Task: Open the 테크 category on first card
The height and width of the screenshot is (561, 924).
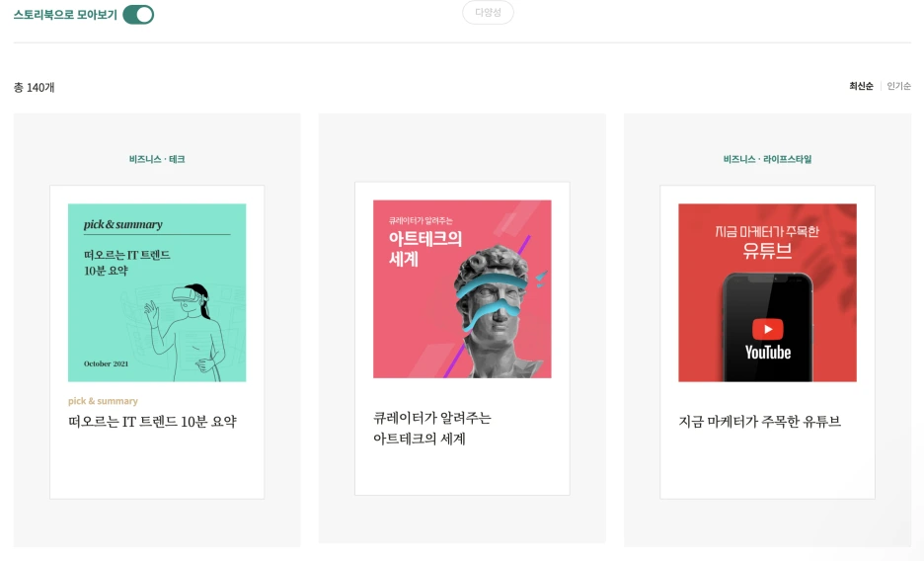Action: (177, 159)
